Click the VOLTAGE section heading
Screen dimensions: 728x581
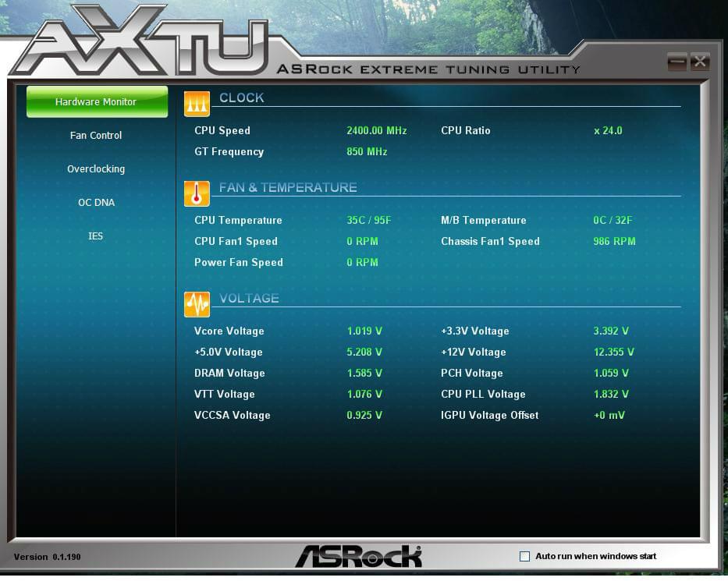click(x=249, y=298)
